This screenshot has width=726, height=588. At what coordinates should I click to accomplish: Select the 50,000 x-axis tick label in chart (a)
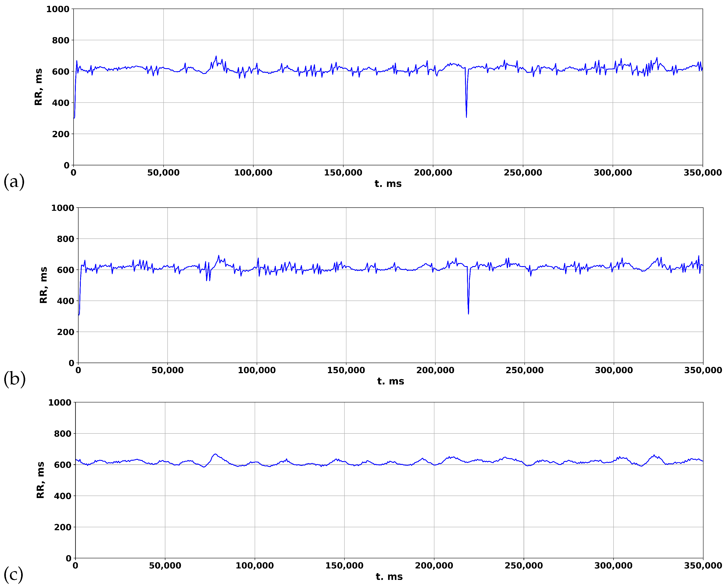tap(163, 173)
